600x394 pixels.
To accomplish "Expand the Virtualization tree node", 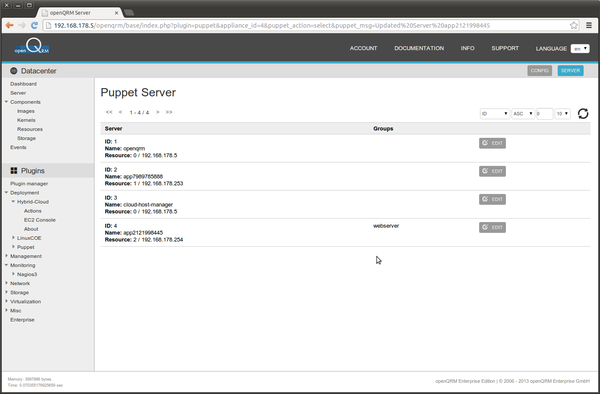I will (7, 301).
